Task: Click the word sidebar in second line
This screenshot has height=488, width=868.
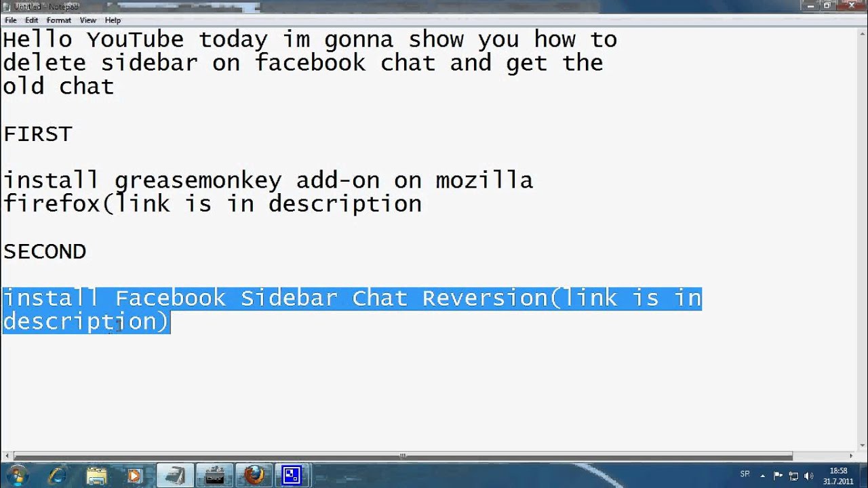Action: click(149, 63)
